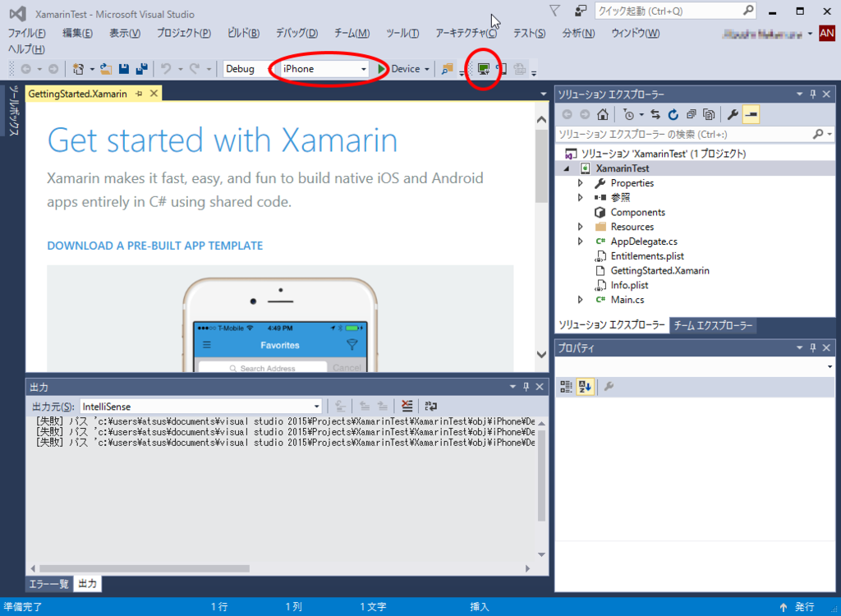Switch to the チーム エクスプローラー tab
Image resolution: width=841 pixels, height=616 pixels.
coord(713,325)
